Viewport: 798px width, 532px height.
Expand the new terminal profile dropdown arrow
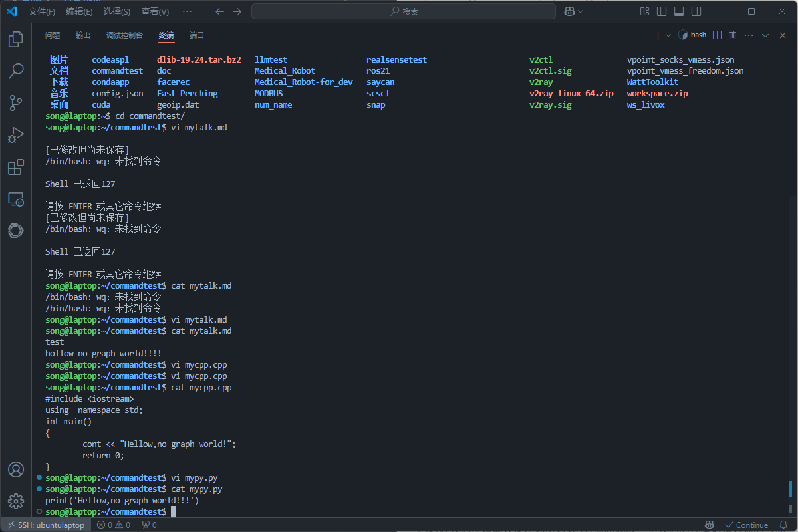point(668,35)
